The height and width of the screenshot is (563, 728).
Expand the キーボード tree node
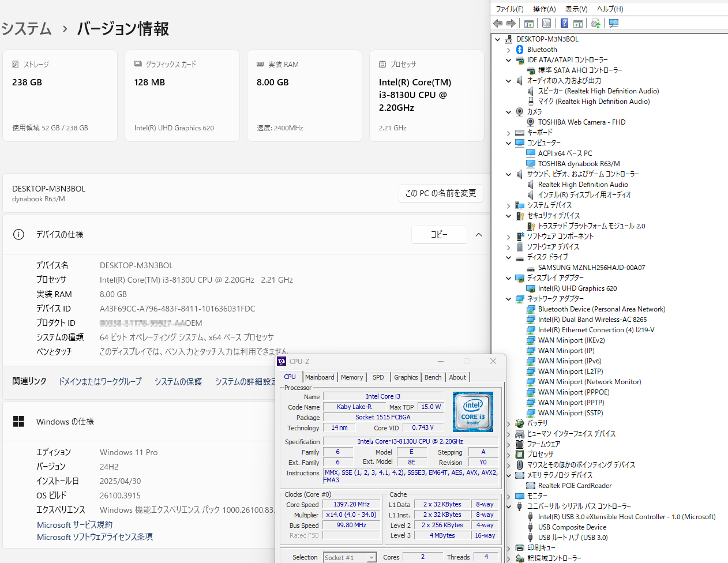click(x=509, y=133)
